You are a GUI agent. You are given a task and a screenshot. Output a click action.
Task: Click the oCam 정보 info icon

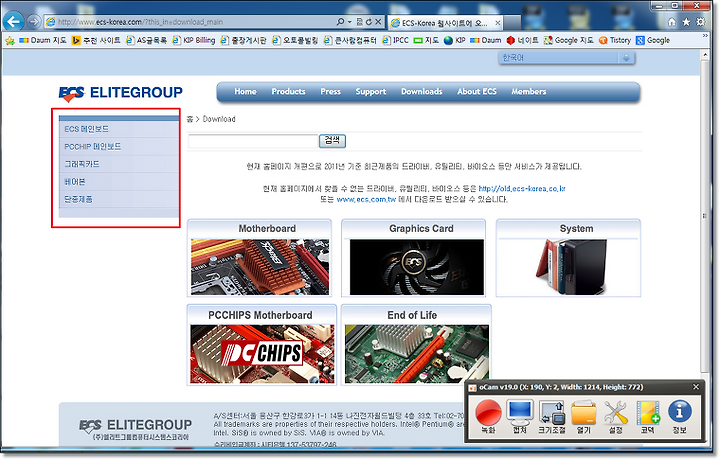(x=680, y=417)
